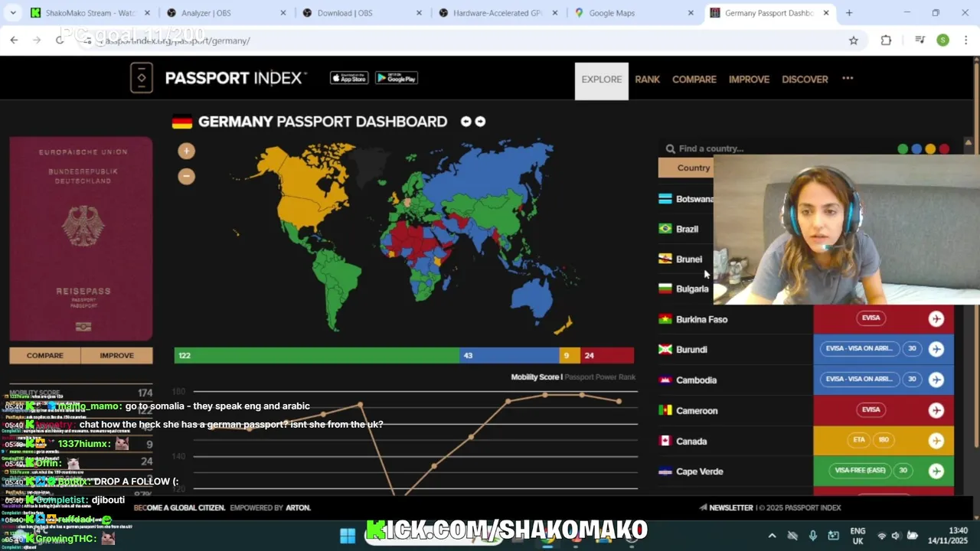The height and width of the screenshot is (551, 980).
Task: Go to the next passport with the right arrow
Action: tap(480, 122)
